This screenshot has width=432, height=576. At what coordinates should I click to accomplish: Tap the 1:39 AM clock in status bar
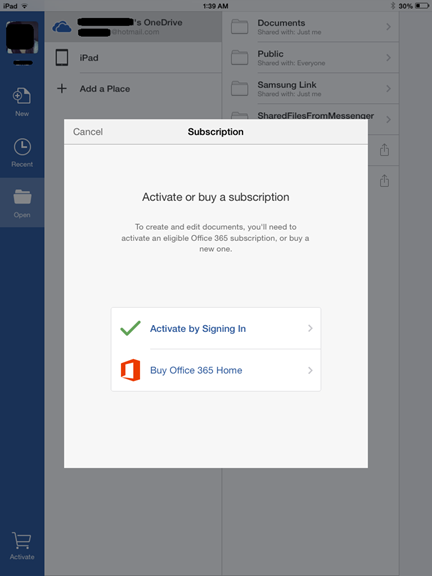(216, 6)
